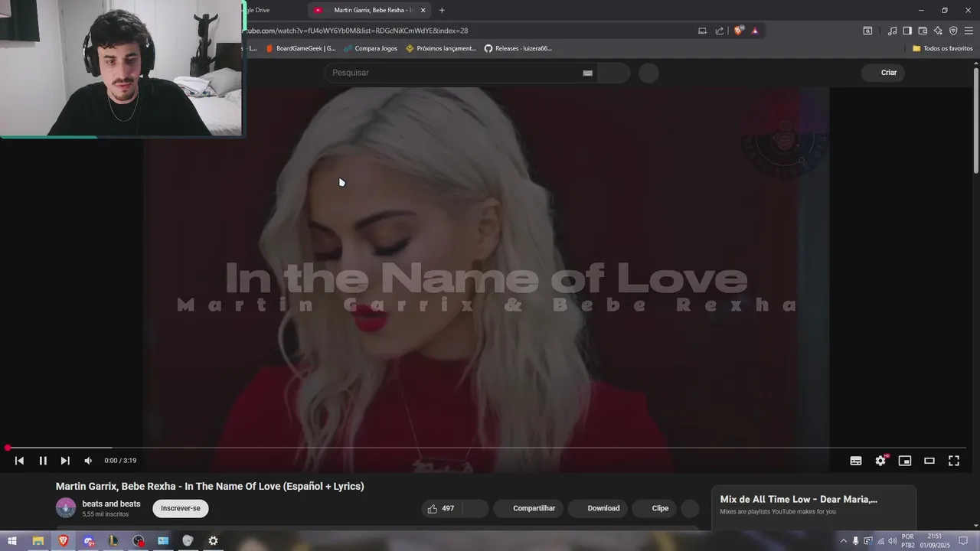Viewport: 980px width, 551px height.
Task: Open the Brave Shields lion icon
Action: click(738, 31)
